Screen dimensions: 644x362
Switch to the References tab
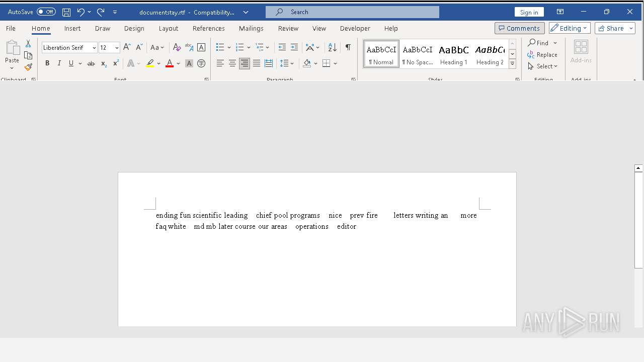coord(209,28)
